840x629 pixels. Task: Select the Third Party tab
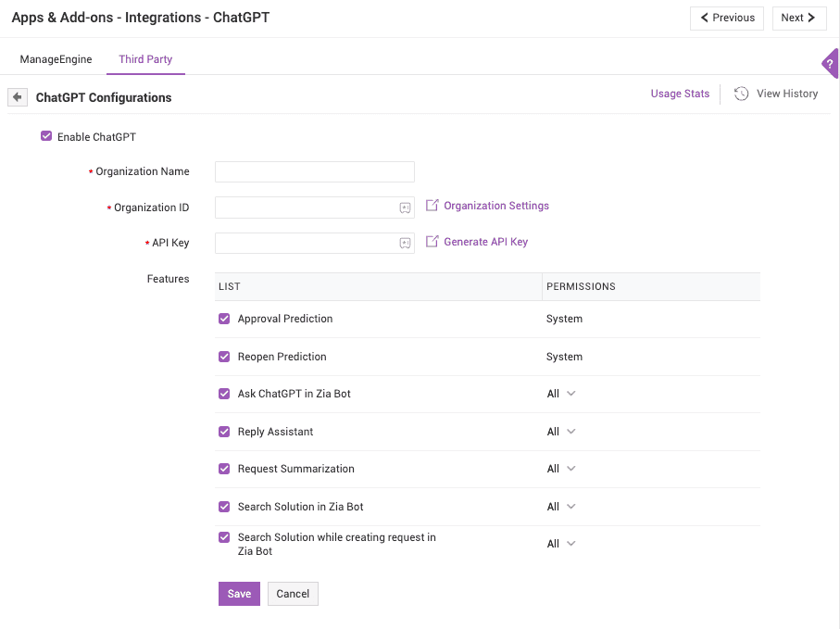tap(145, 59)
